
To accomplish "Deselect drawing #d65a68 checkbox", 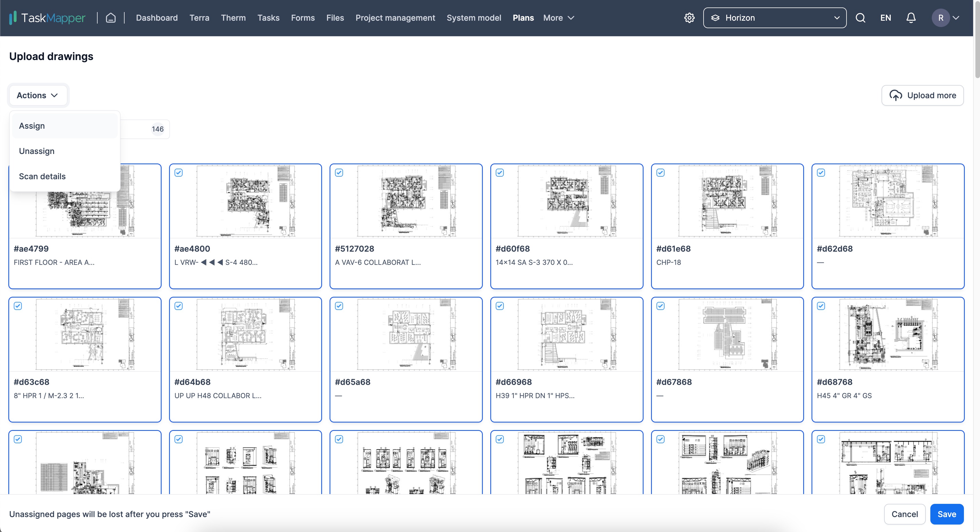I will pos(339,306).
